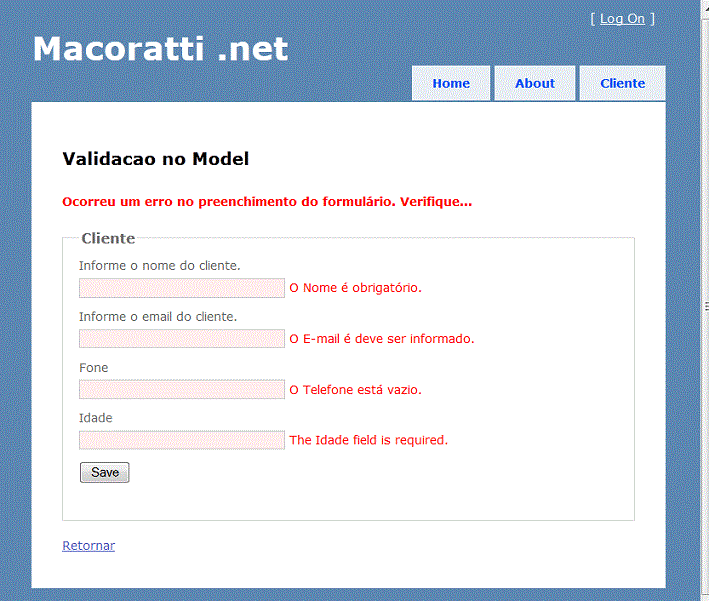Go to the Home tab
The width and height of the screenshot is (709, 601).
click(451, 83)
